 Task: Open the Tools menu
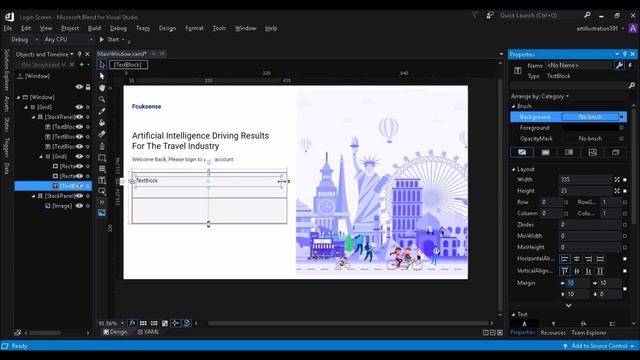(219, 28)
